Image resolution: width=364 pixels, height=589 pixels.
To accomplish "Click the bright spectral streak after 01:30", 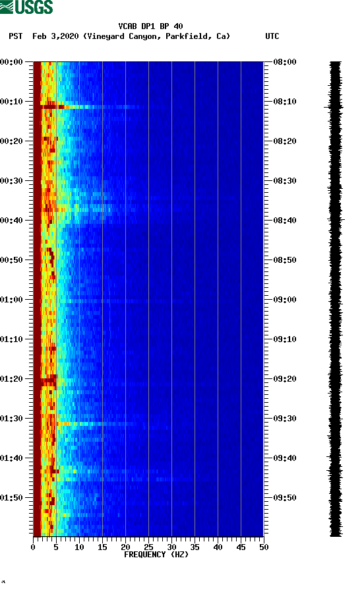I will [x=96, y=424].
